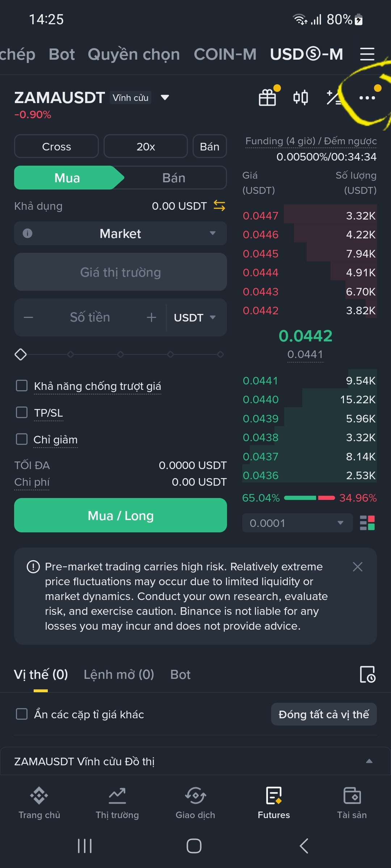Open the three-dot more options menu

pos(367,98)
